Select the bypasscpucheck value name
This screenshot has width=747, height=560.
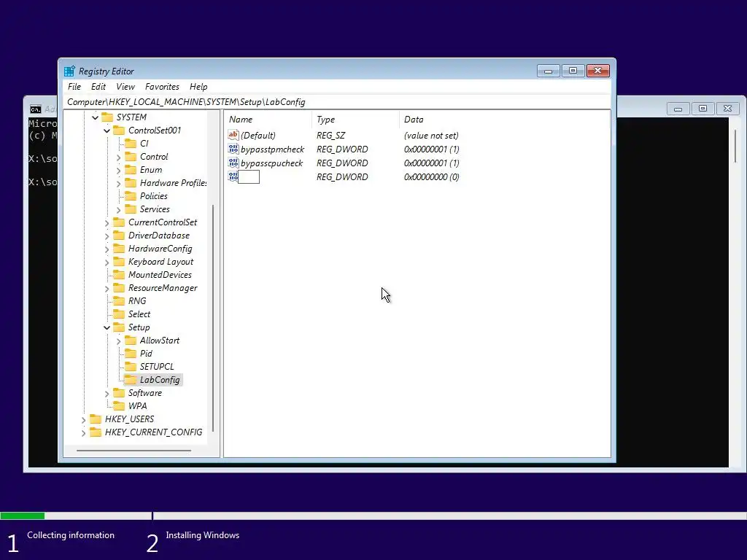click(x=271, y=163)
